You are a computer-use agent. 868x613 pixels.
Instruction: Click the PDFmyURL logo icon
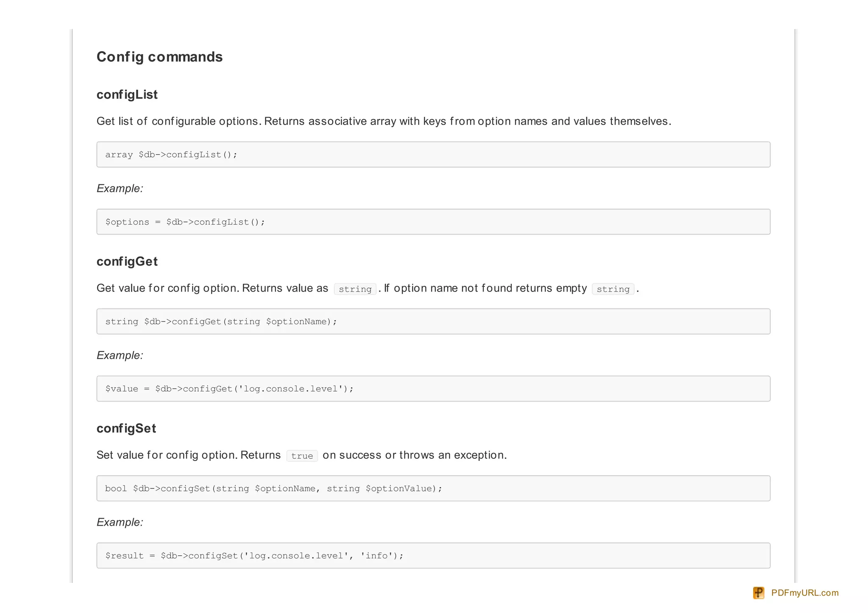click(x=758, y=593)
